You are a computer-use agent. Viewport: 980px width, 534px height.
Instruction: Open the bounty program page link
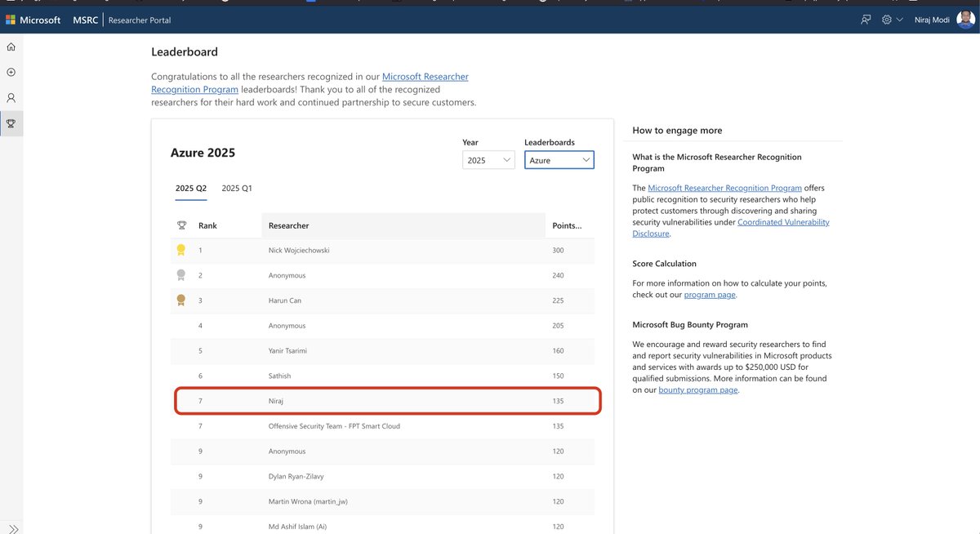pyautogui.click(x=698, y=390)
